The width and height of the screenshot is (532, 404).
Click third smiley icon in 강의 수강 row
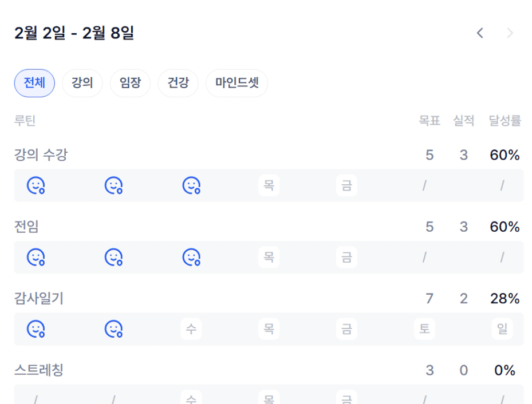pos(191,185)
